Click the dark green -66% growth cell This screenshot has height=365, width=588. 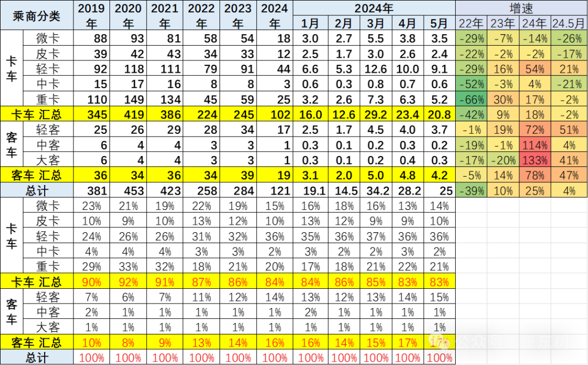(471, 100)
